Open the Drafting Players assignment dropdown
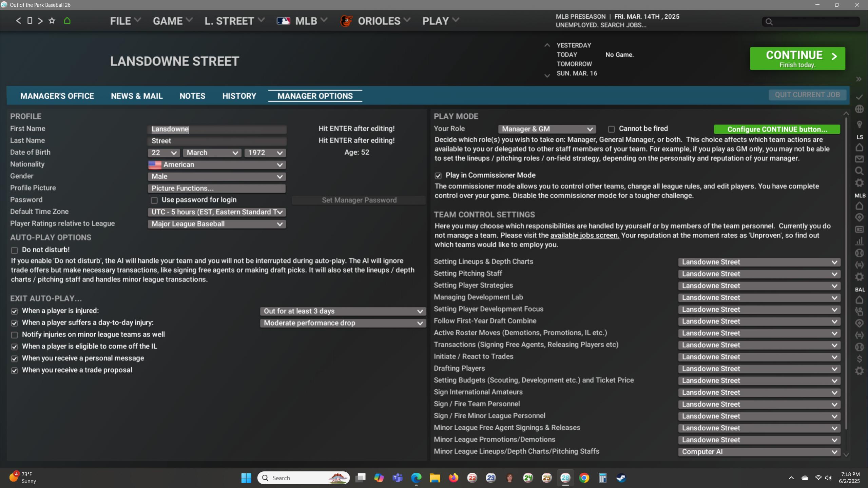 point(759,369)
